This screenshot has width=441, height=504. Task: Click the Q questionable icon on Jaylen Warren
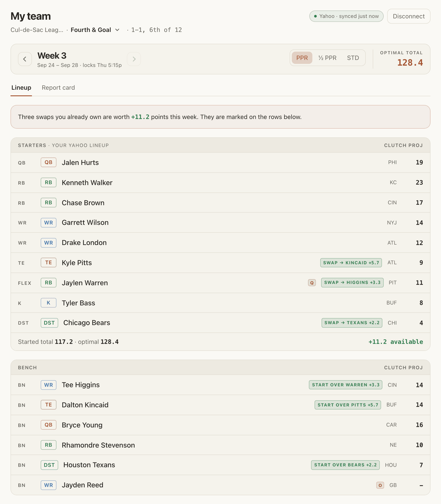[x=312, y=283]
